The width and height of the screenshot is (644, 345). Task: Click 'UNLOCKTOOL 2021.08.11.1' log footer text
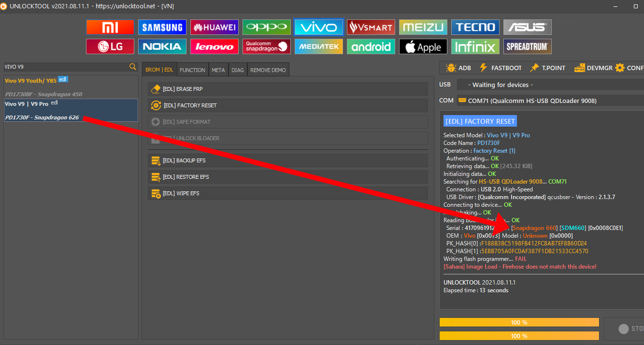coord(479,283)
